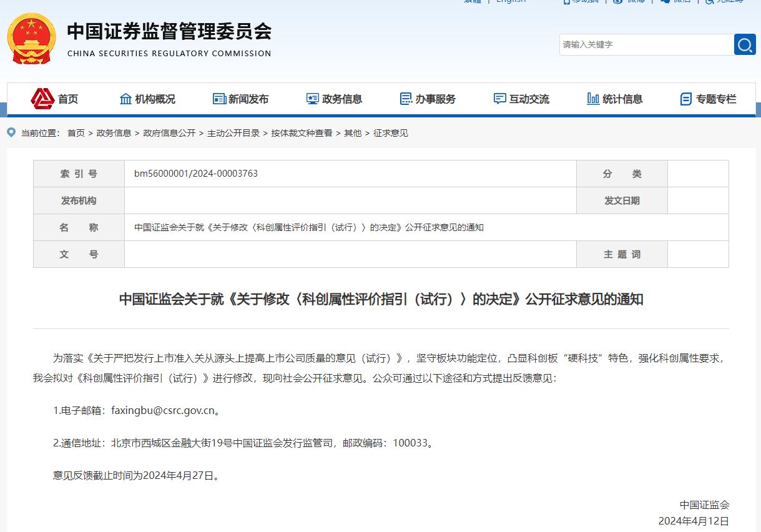Click the 主题词 table header cell
761x532 pixels.
point(622,254)
